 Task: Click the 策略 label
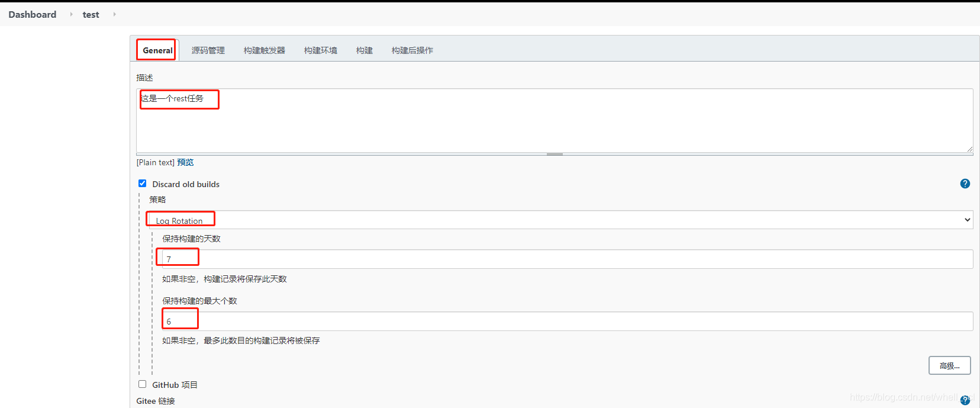pos(157,200)
